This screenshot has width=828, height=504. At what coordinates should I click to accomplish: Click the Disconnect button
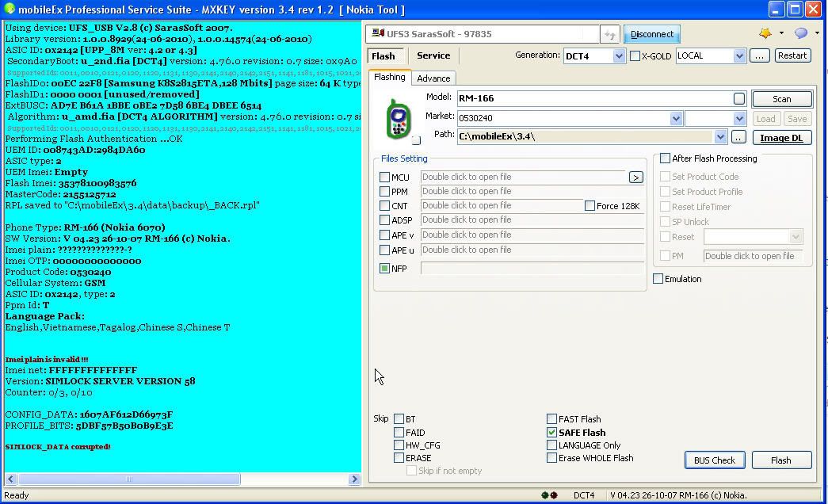[651, 34]
